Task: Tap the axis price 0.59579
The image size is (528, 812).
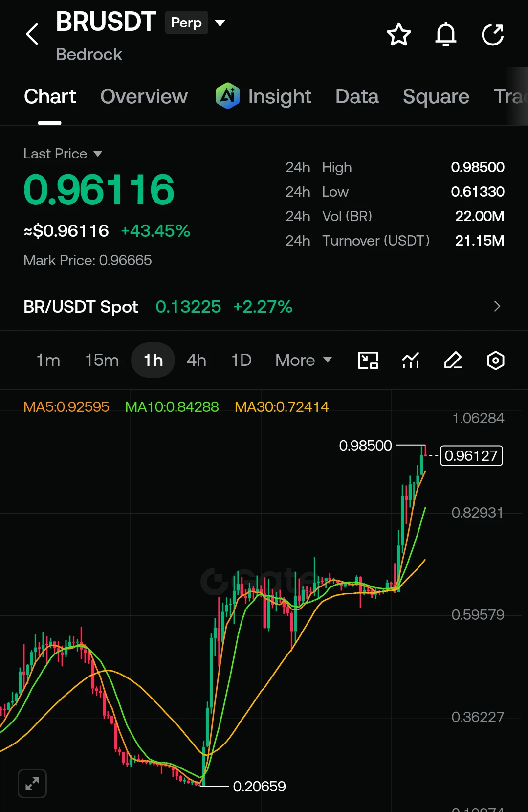Action: pyautogui.click(x=478, y=615)
